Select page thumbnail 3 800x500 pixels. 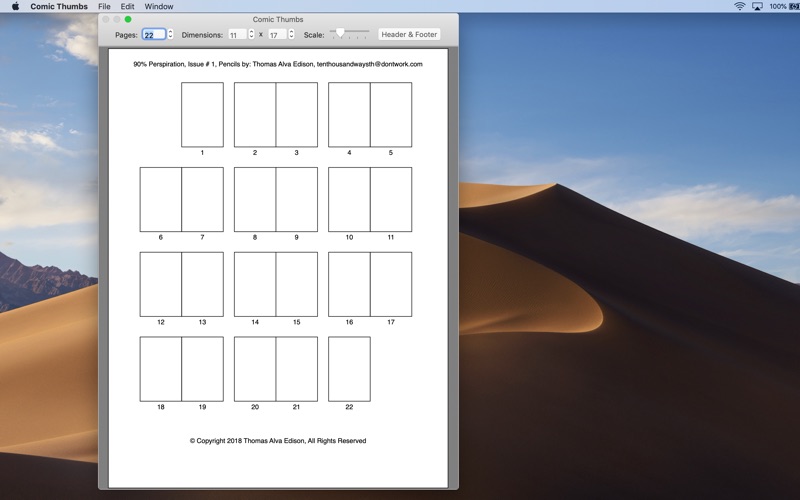click(297, 115)
